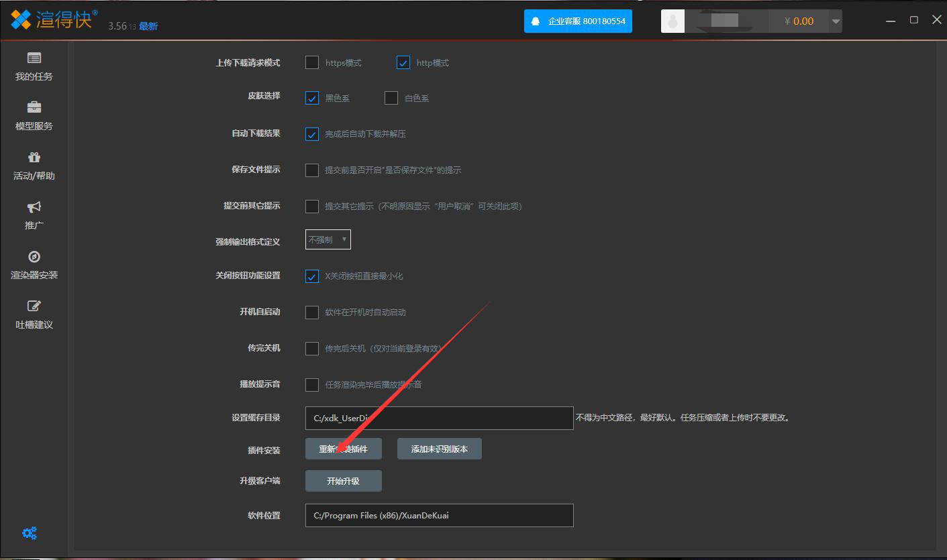Expand the balance dropdown next to ¥0.00
This screenshot has height=560, width=947.
point(834,21)
